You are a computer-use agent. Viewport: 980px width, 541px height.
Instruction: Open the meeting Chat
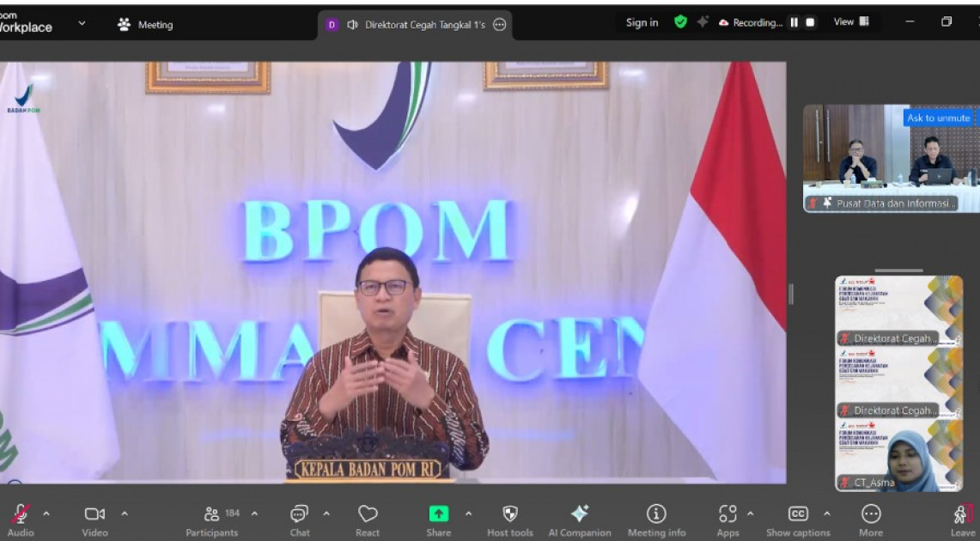(298, 515)
